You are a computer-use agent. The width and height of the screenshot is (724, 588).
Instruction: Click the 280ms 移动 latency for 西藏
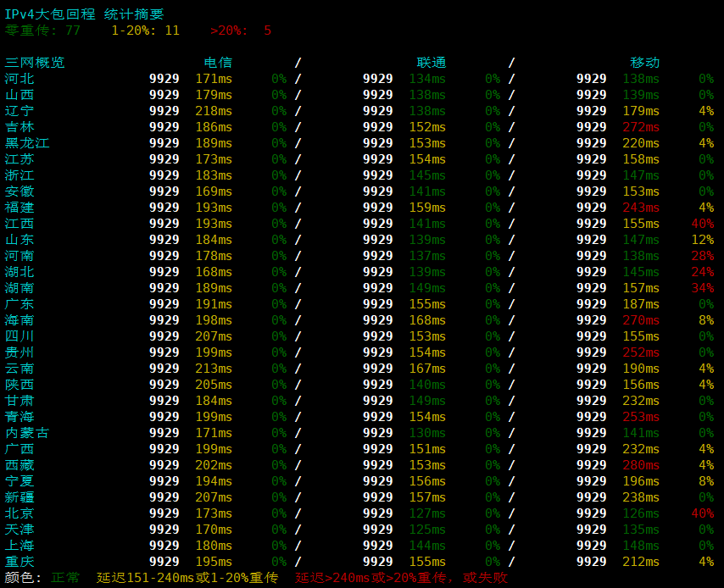641,465
